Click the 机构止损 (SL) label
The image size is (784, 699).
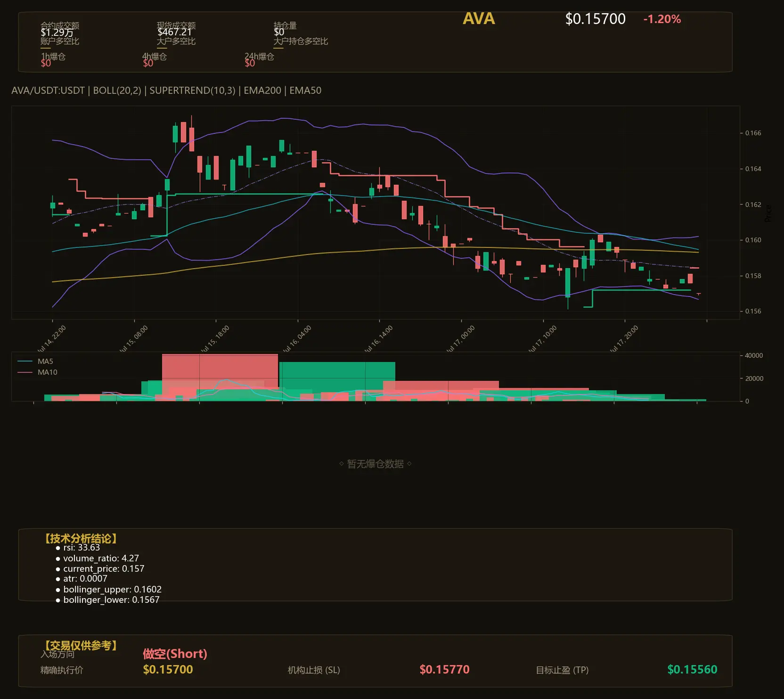pos(314,670)
